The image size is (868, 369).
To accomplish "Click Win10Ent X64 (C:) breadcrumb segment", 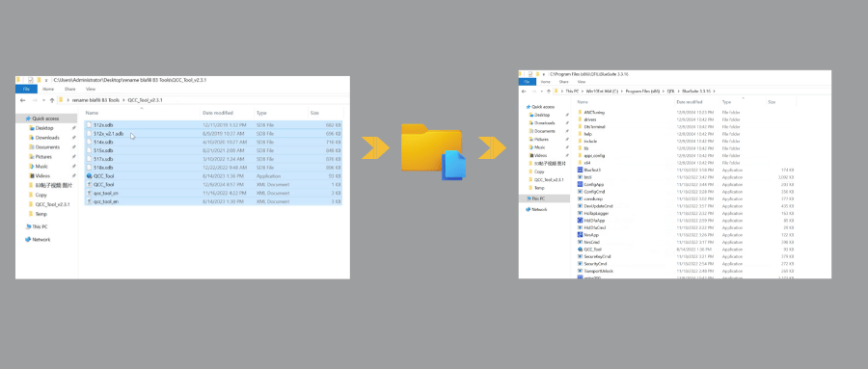I will [602, 92].
